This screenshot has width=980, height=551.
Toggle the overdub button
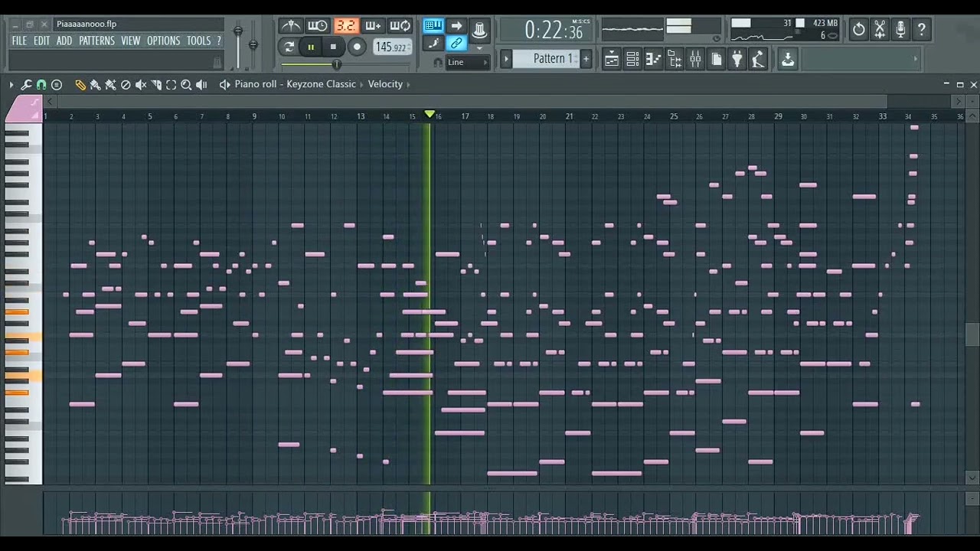click(373, 26)
